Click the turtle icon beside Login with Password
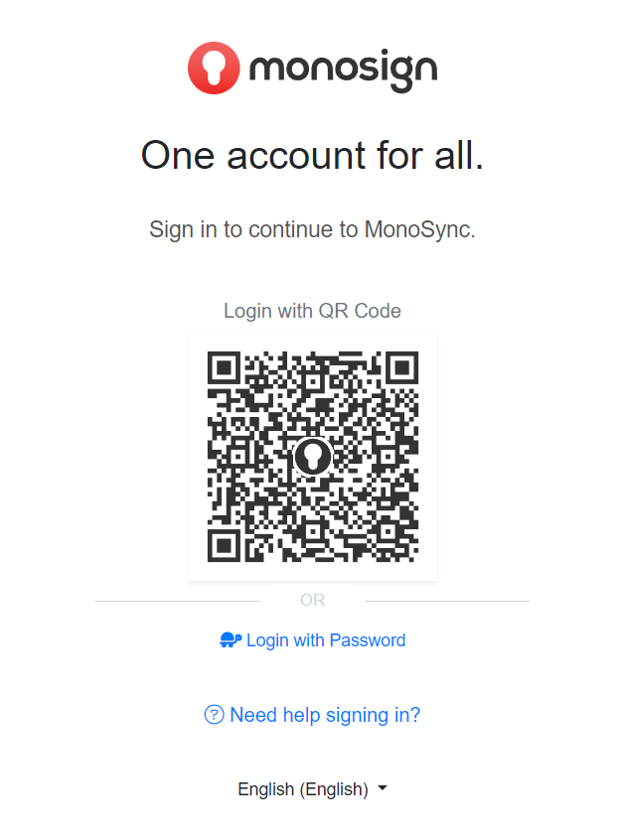Viewport: 627px width, 840px height. [231, 640]
